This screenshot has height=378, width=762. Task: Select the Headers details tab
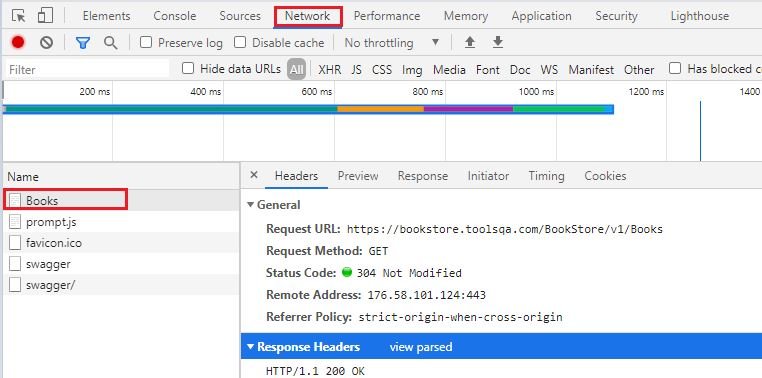tap(296, 176)
